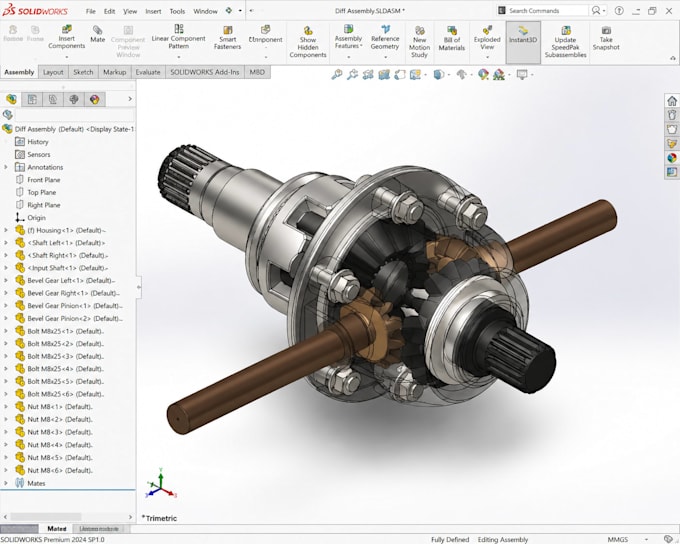Open Bill of Materials
The image size is (680, 544).
pyautogui.click(x=451, y=38)
